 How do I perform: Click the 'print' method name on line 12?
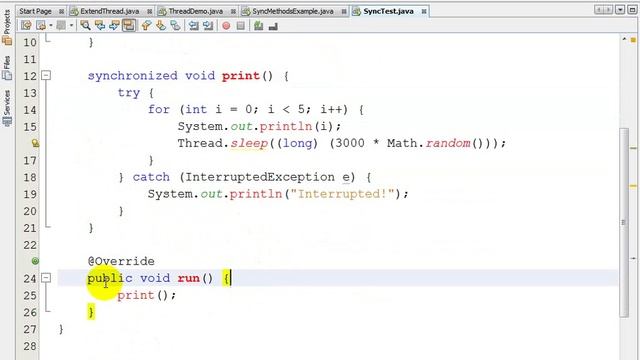(x=241, y=76)
